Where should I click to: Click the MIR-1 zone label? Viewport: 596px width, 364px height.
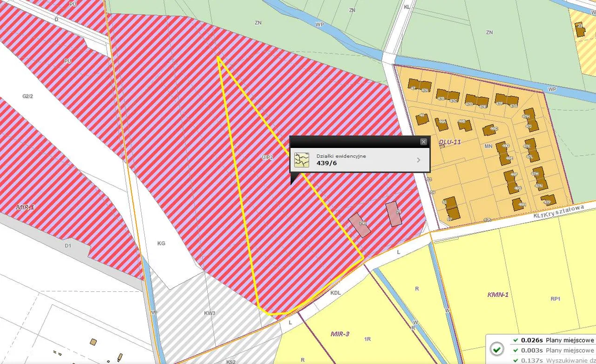[25, 207]
